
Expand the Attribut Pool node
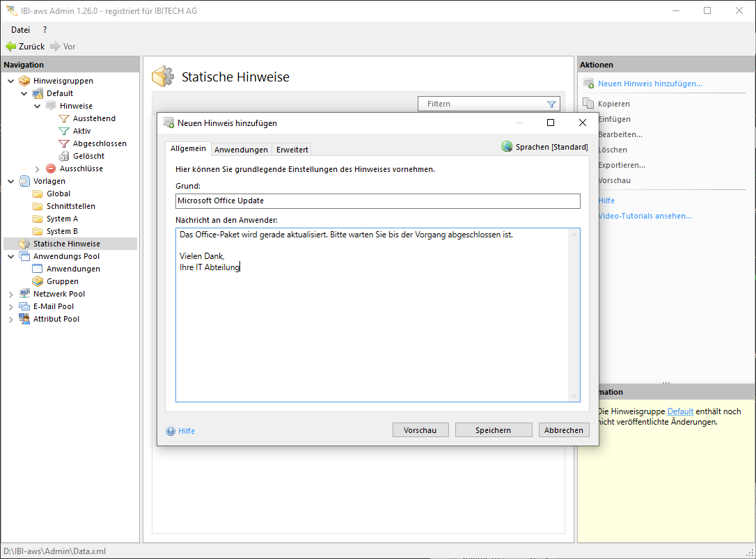(x=10, y=320)
